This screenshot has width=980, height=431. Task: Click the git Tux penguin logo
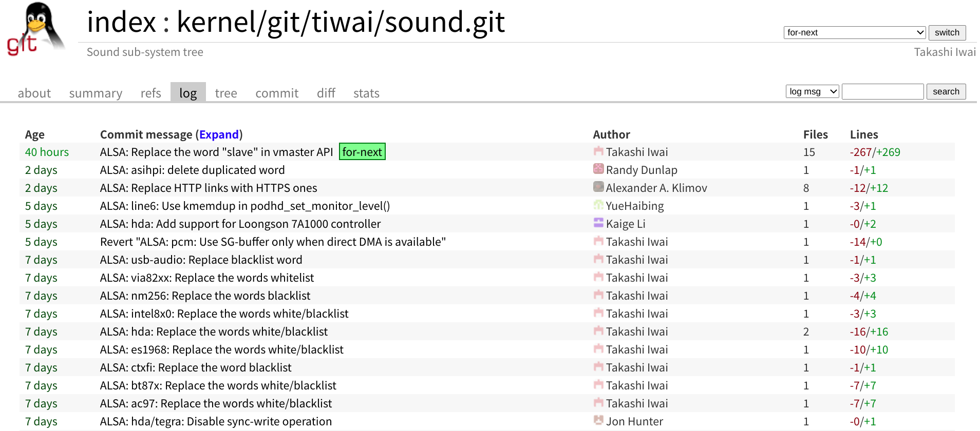pos(36,29)
